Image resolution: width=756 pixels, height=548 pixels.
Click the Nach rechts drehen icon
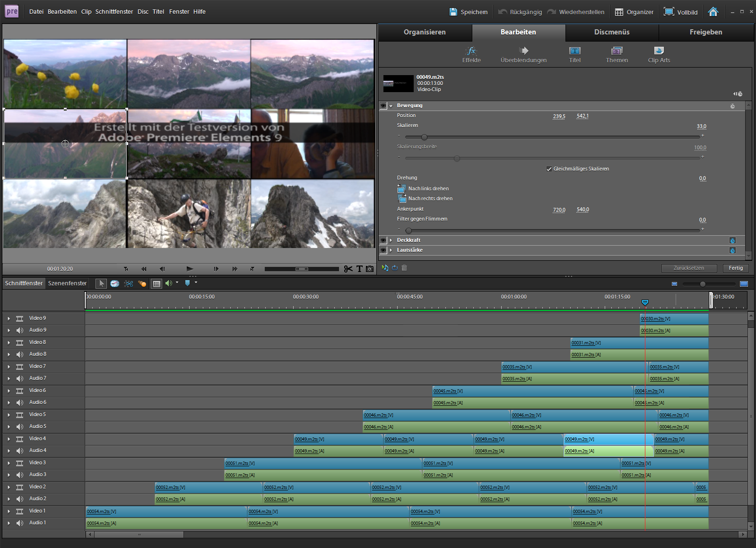[402, 198]
